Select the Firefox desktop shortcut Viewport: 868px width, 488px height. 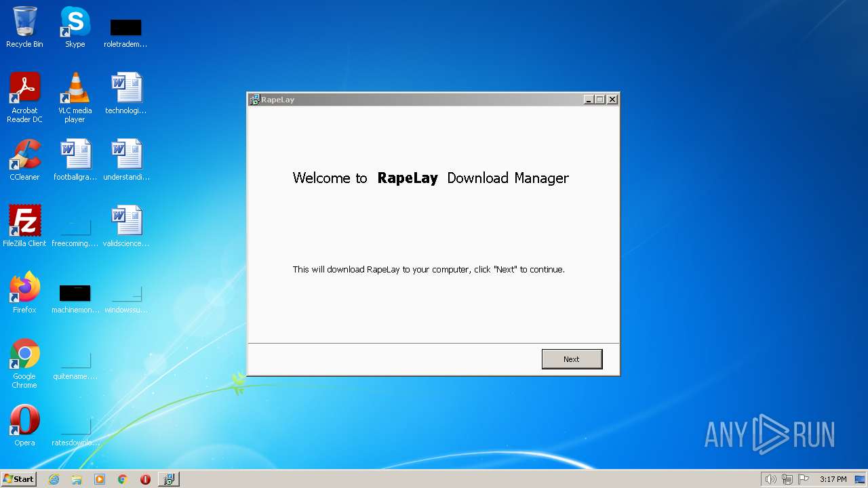pyautogui.click(x=24, y=293)
